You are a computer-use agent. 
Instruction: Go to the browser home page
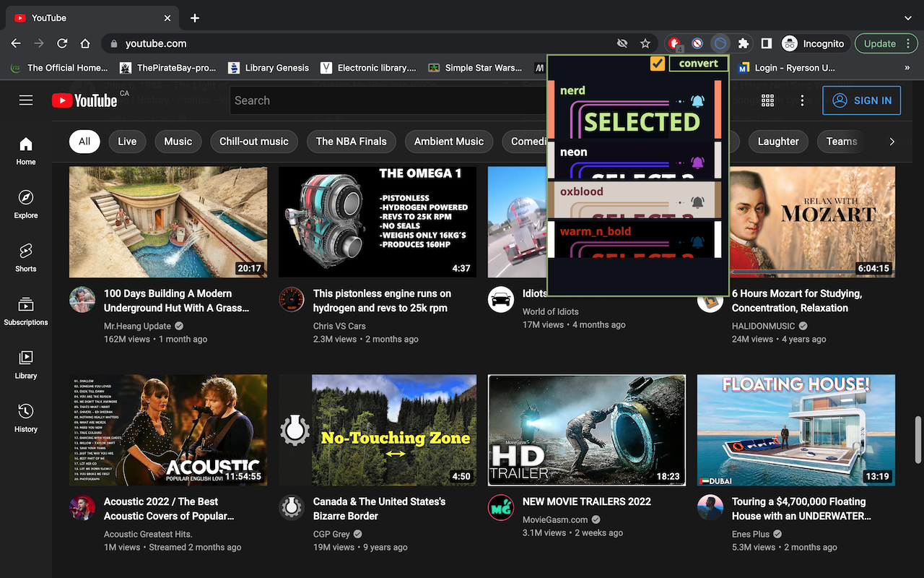point(85,43)
